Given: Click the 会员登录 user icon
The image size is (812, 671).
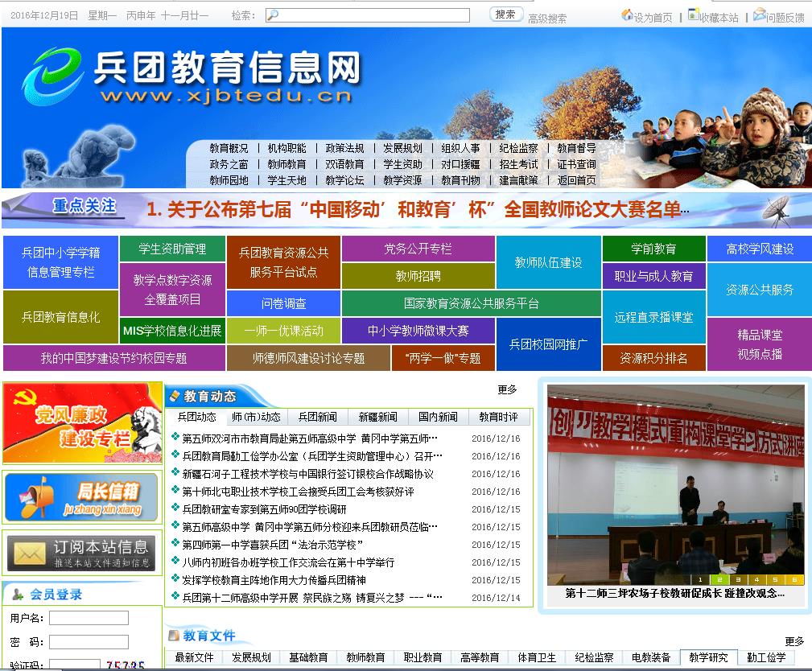Looking at the screenshot, I should (x=18, y=595).
